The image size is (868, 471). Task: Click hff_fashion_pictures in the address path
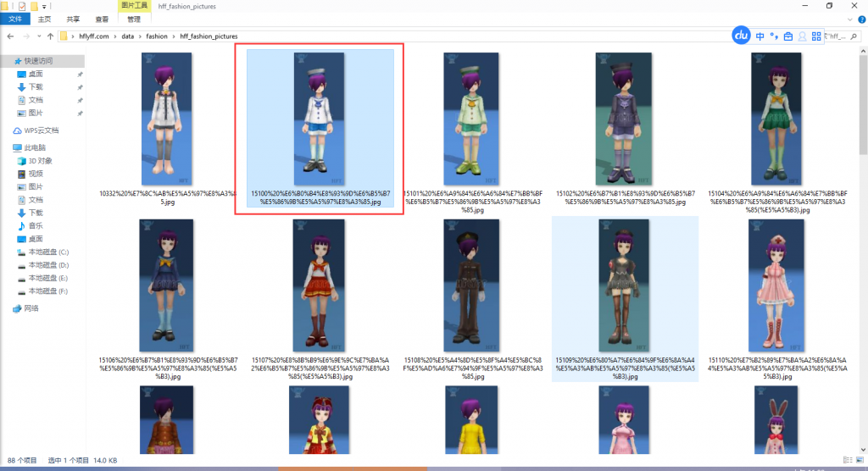tap(209, 36)
